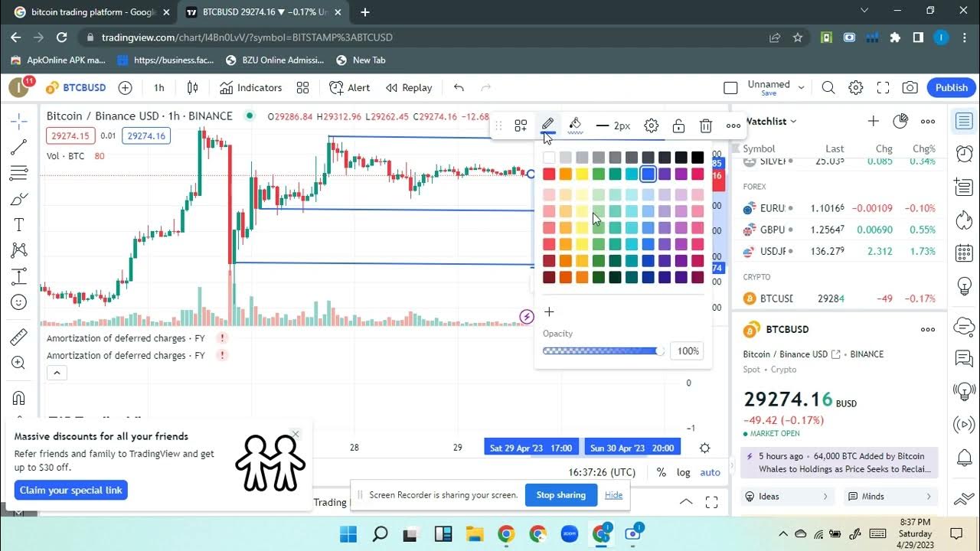This screenshot has height=551, width=980.
Task: Open watchlist more options menu
Action: tap(928, 121)
